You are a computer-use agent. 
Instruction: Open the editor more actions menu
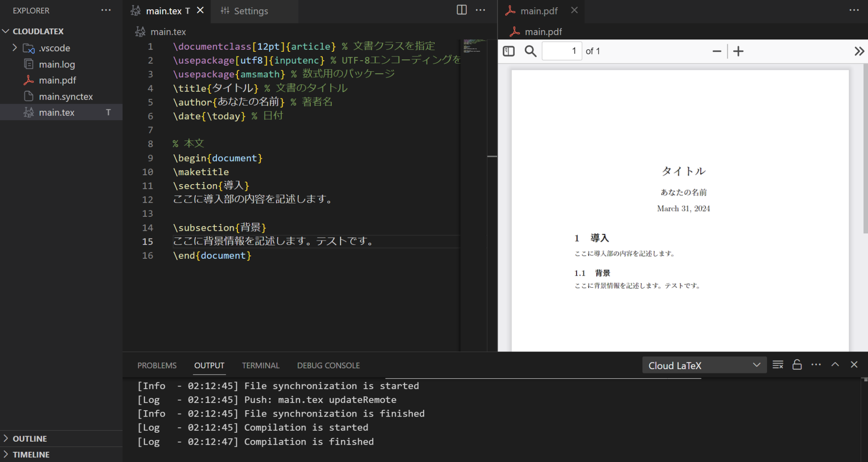pos(481,10)
